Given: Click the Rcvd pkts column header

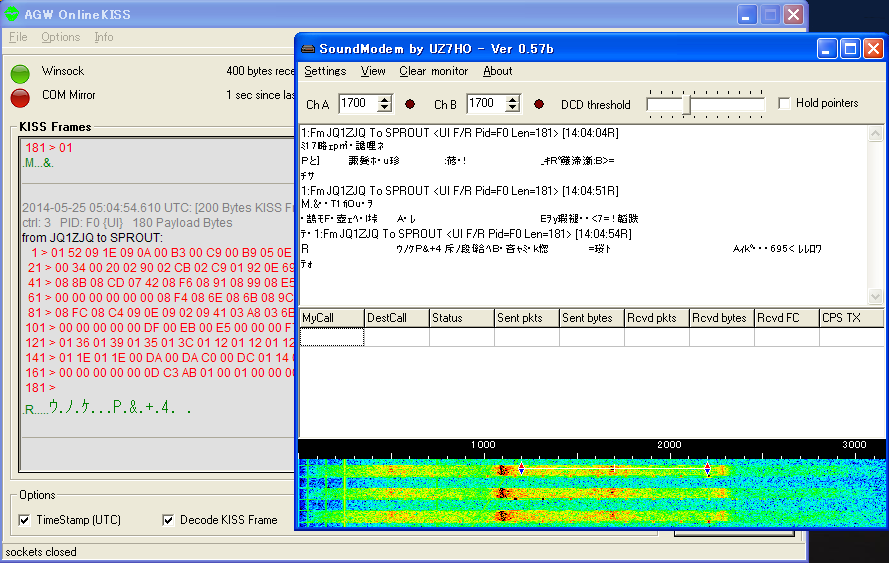Looking at the screenshot, I should pyautogui.click(x=657, y=318).
